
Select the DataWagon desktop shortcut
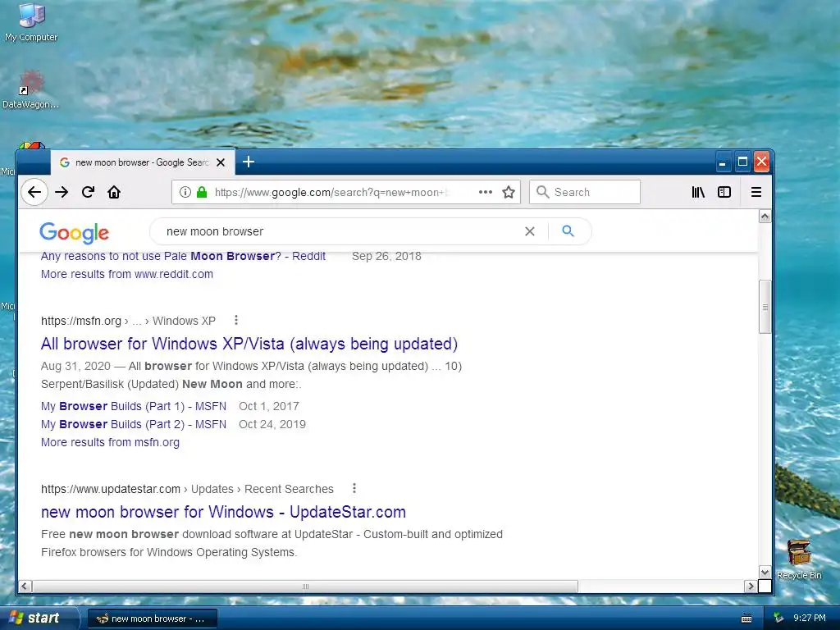pos(30,89)
